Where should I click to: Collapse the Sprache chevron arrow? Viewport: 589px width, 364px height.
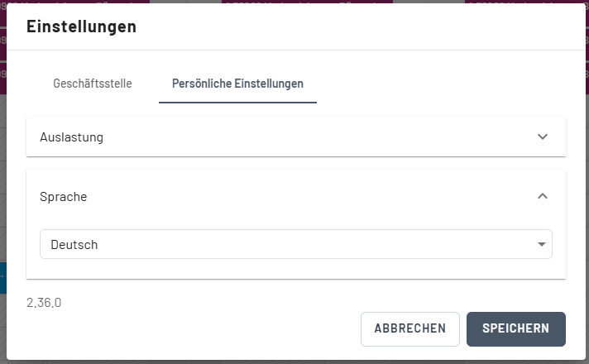(543, 196)
